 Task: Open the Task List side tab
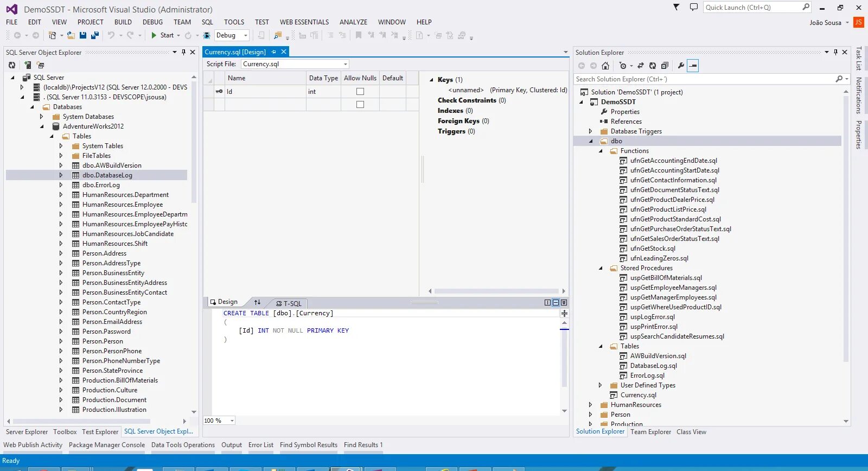[x=859, y=59]
